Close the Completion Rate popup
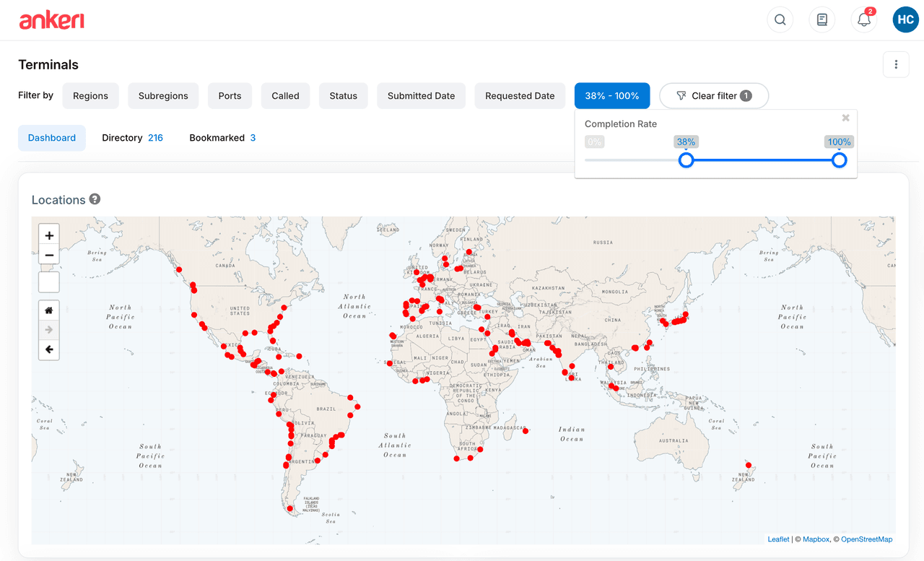924x561 pixels. pyautogui.click(x=845, y=118)
